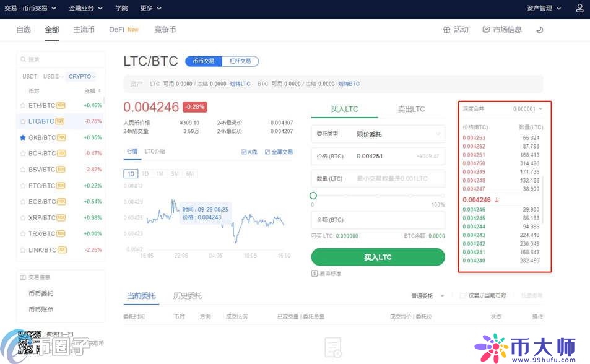Click the leverage badge beside LINK/BTC
This screenshot has width=590, height=364.
tap(62, 249)
